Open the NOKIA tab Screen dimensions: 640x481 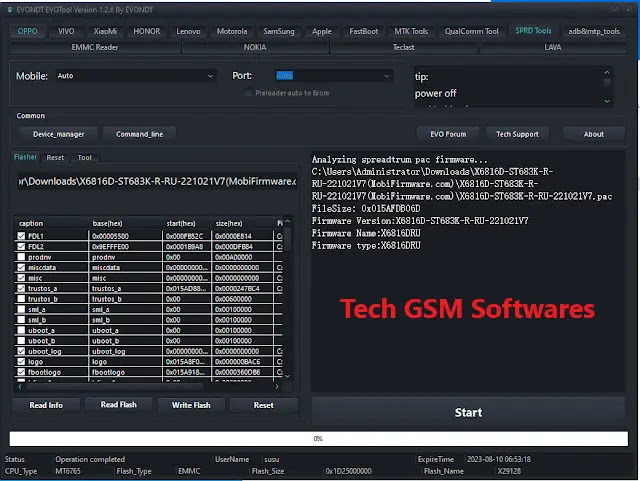click(x=255, y=47)
